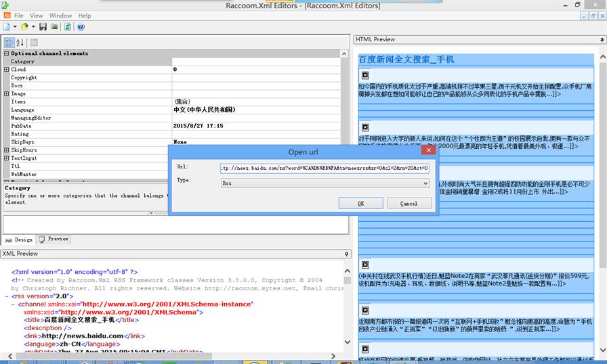Select the ManagingEditor property row
Viewport: 607px width, 364px height.
[172, 118]
